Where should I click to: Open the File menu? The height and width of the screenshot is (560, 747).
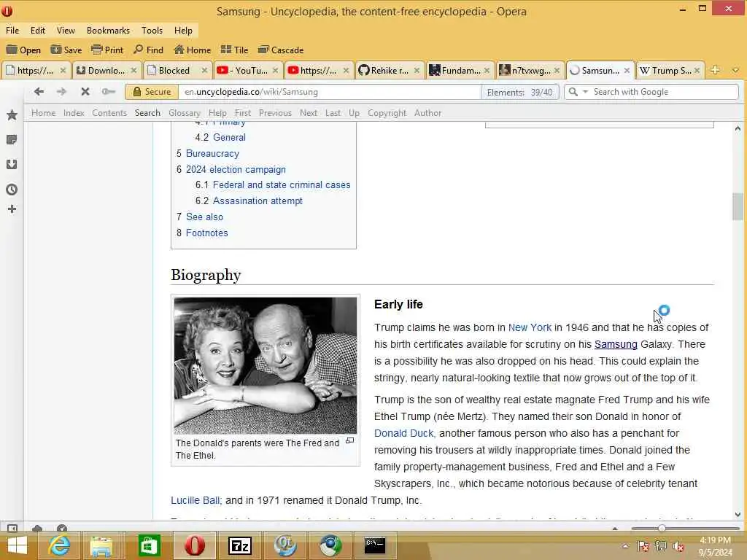(x=12, y=31)
